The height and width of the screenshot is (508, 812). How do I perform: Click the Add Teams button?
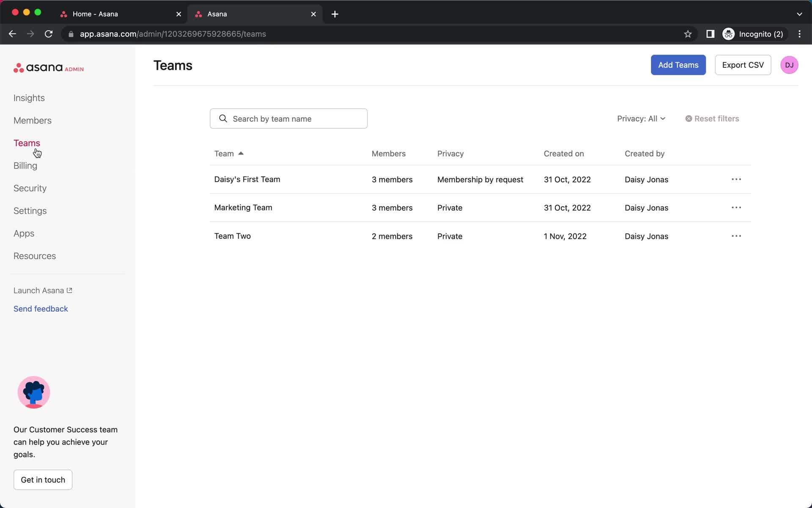tap(678, 65)
